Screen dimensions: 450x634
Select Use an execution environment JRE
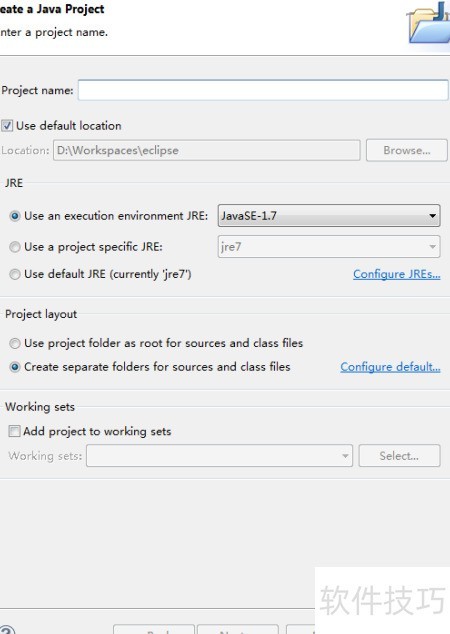(x=15, y=216)
